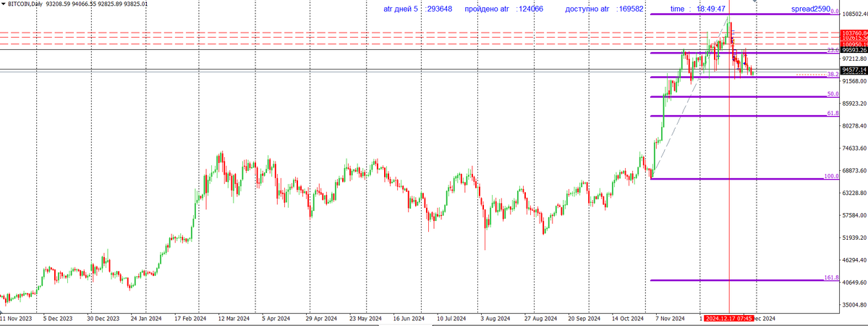Click the 74633.60 price scale value

click(854, 149)
